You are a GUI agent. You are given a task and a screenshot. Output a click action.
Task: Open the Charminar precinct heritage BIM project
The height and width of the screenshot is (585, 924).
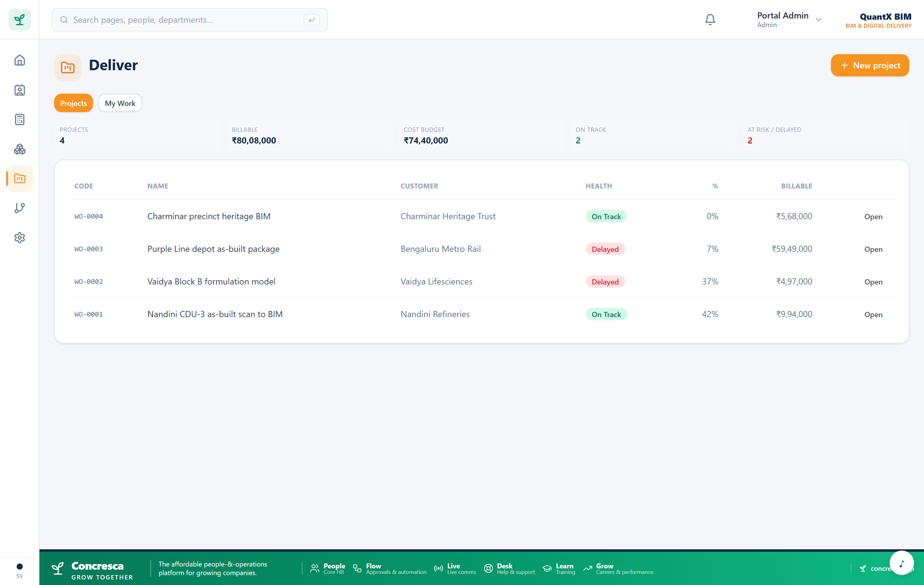(x=873, y=216)
